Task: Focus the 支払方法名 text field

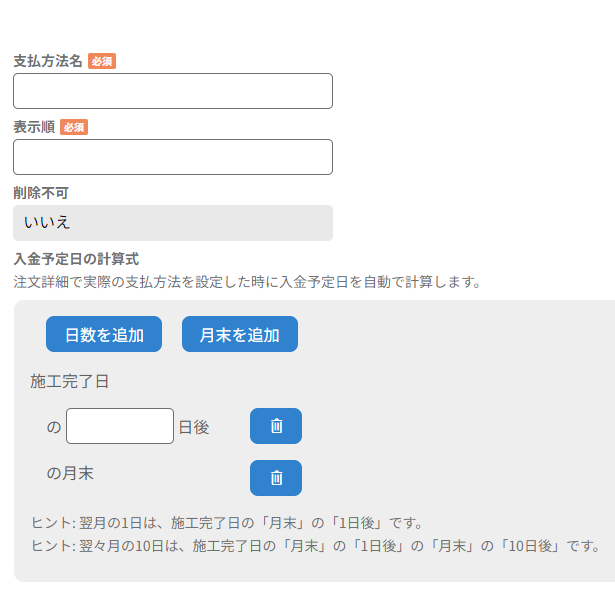Action: point(172,91)
